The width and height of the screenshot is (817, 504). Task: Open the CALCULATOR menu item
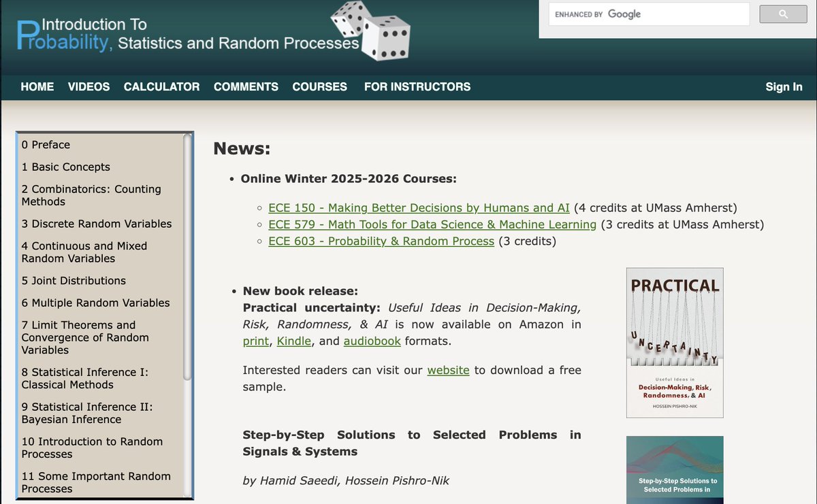pos(161,86)
